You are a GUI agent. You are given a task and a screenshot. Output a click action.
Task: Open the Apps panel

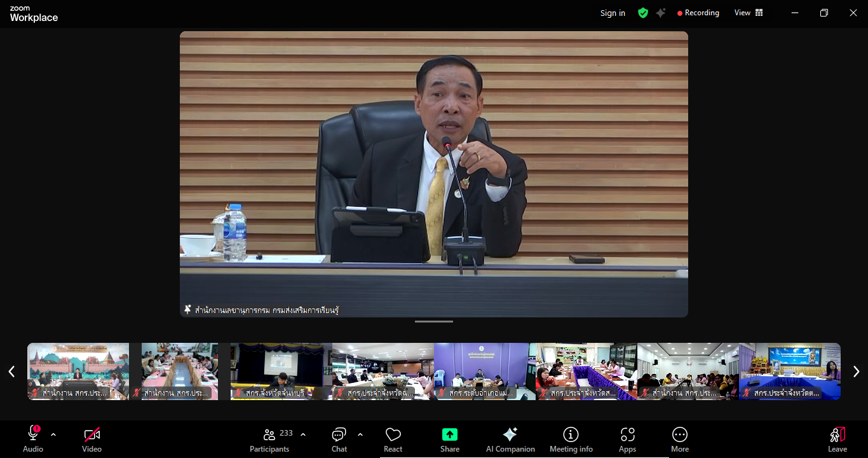tap(628, 439)
